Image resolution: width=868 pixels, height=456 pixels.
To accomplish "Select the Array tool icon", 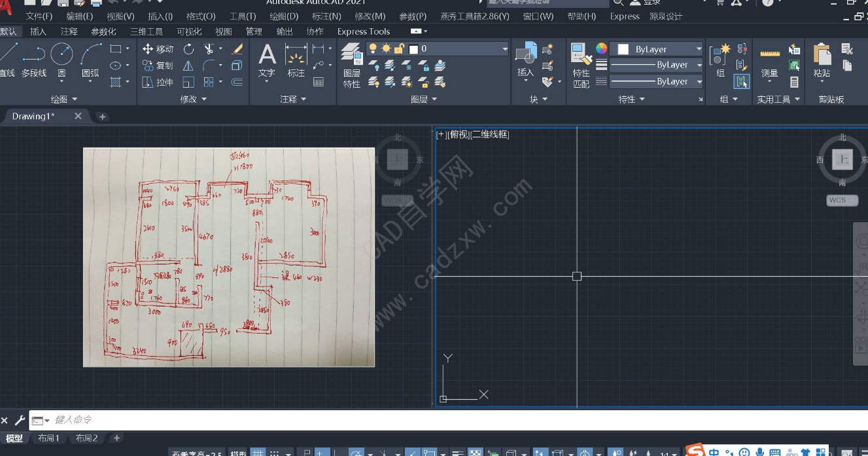I will click(209, 82).
